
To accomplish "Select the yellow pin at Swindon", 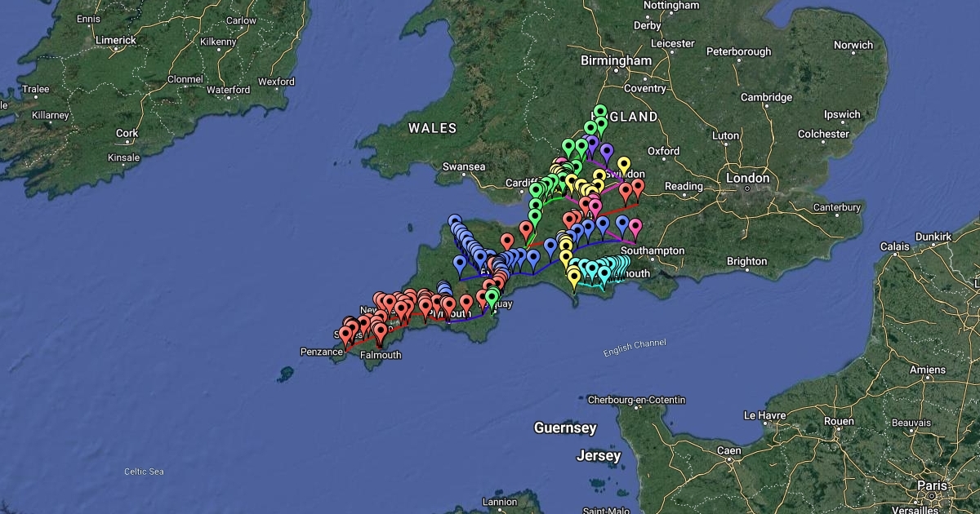I will (623, 165).
